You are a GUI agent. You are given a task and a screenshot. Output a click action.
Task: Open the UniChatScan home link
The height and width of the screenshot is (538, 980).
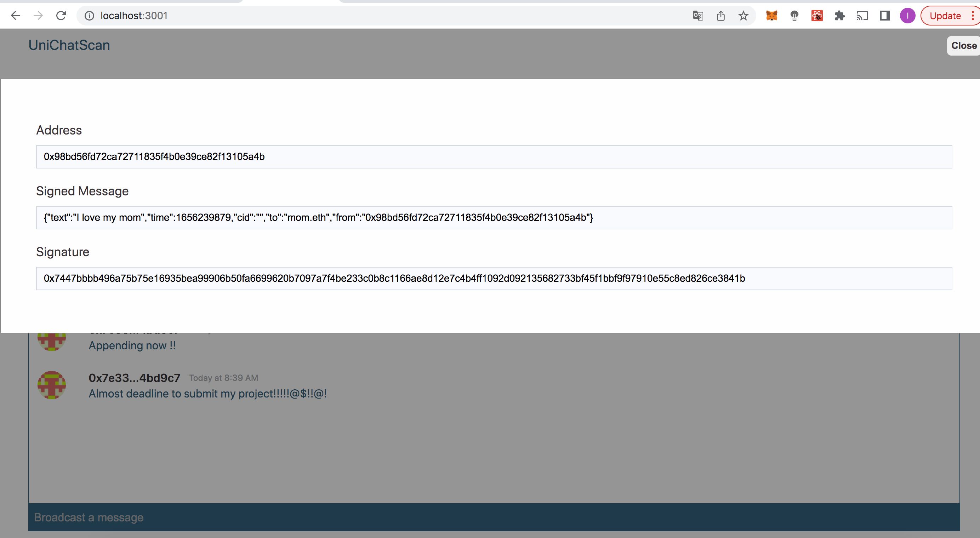[x=69, y=45]
